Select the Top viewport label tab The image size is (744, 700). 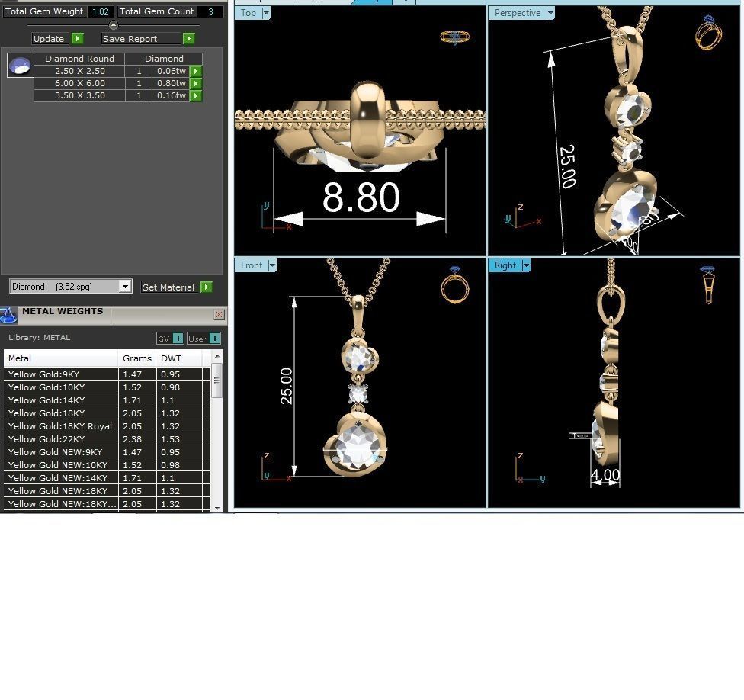tap(249, 13)
